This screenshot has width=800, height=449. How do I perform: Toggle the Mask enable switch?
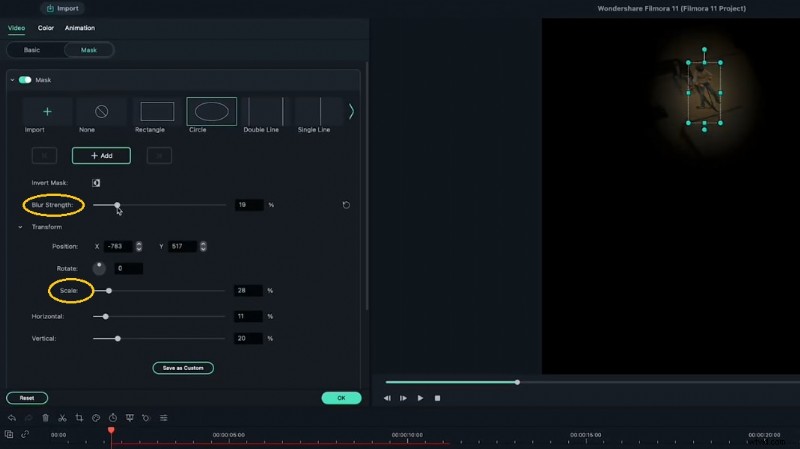point(25,80)
